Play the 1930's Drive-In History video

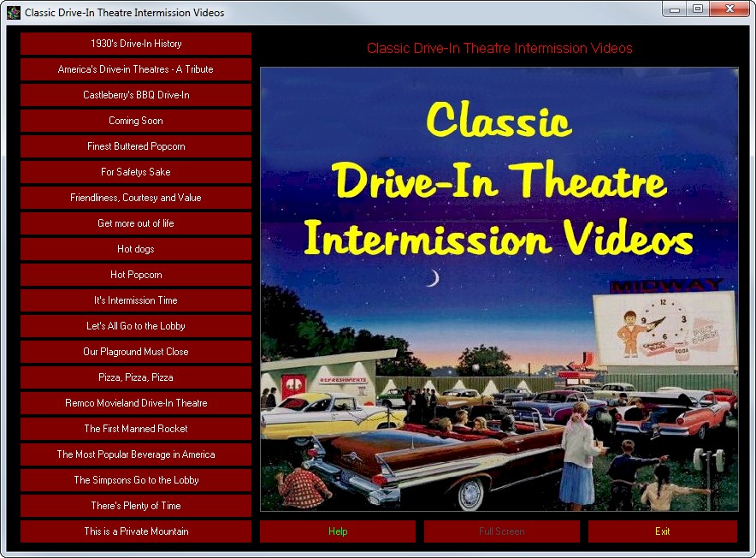[136, 44]
